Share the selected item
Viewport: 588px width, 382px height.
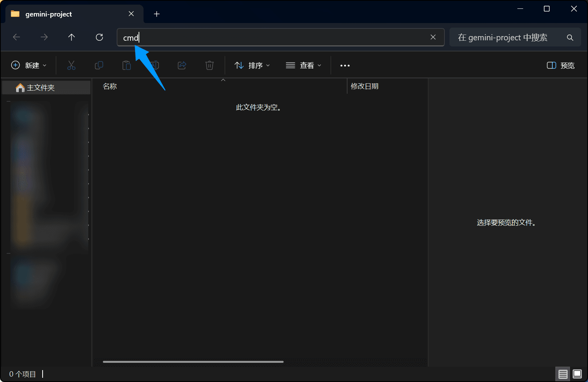pyautogui.click(x=182, y=65)
